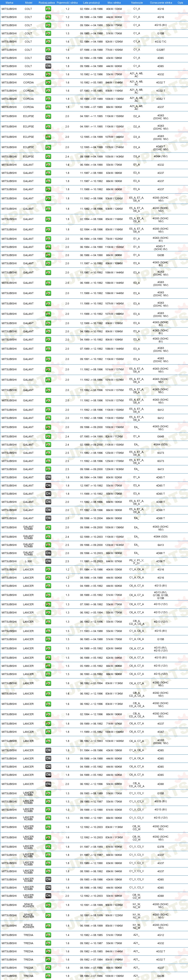Select the G62B engine code cell
This screenshot has height=980, width=188.
tap(161, 976)
